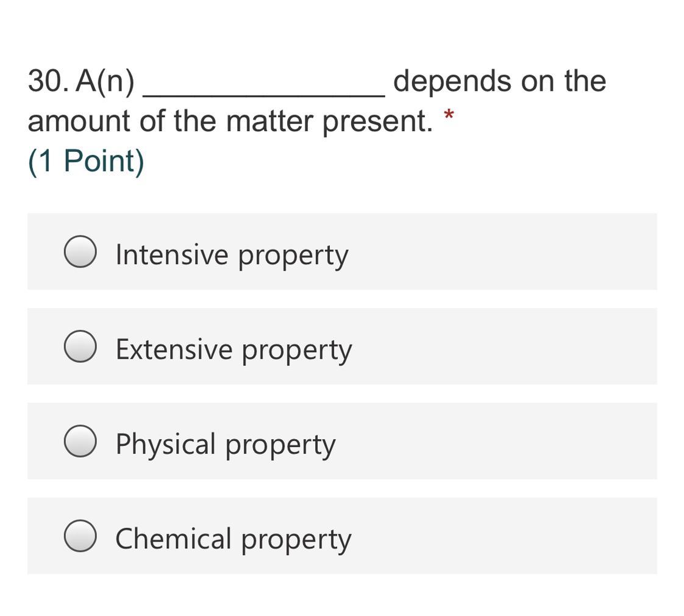The width and height of the screenshot is (684, 616).
Task: Click the blank underline in the question
Action: pos(265,95)
